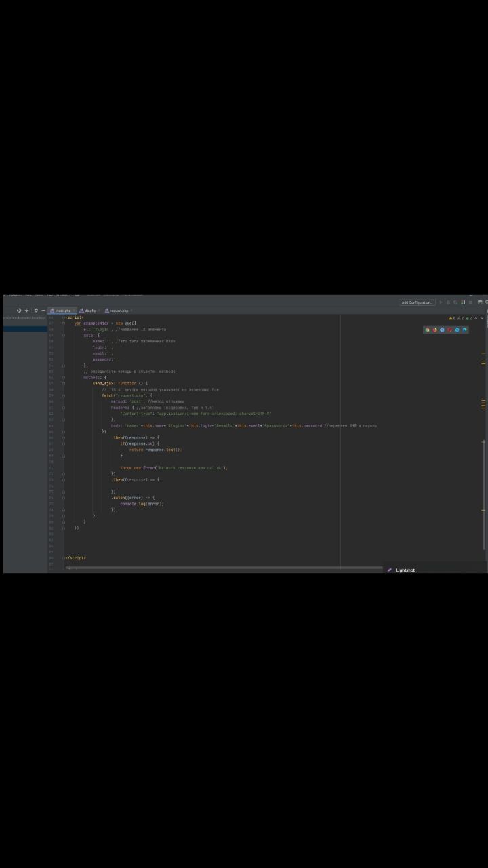Screen dimensions: 488x868
Task: Select the highlighted row in project tree
Action: tap(25, 329)
